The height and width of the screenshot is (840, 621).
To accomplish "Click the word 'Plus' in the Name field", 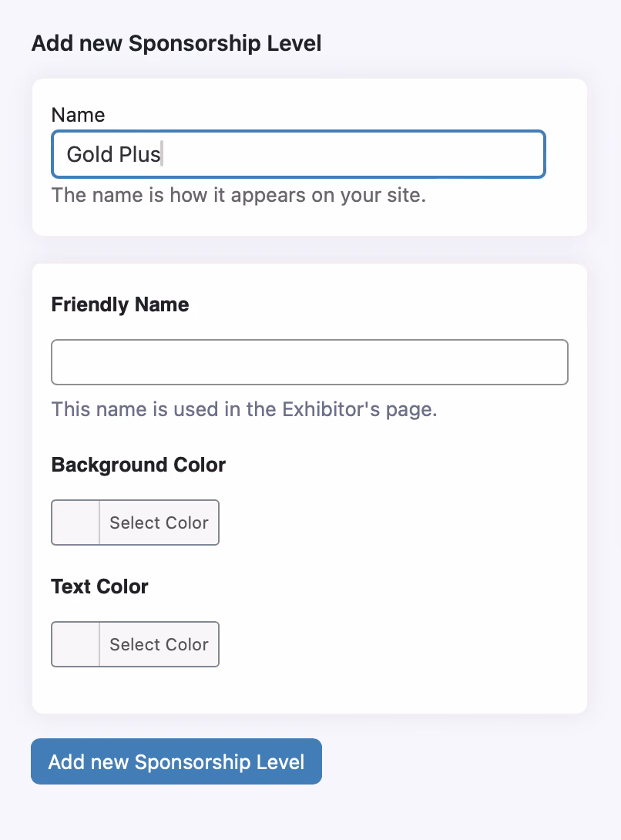I will [139, 154].
